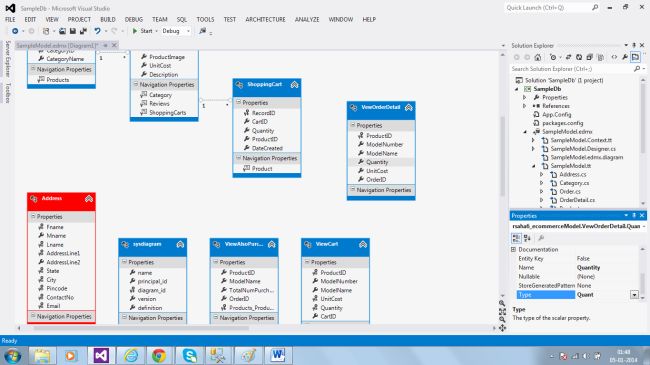The image size is (650, 365).
Task: Expand the References node in Solution Explorer
Action: click(524, 106)
